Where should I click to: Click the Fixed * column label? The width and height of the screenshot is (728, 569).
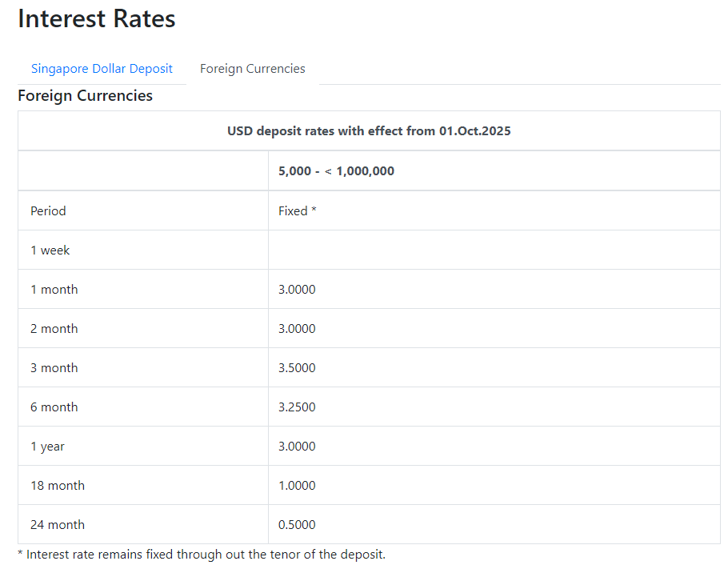(298, 211)
